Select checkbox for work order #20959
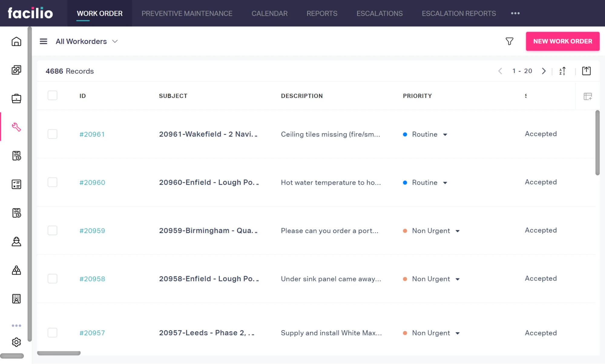605x364 pixels. tap(52, 230)
